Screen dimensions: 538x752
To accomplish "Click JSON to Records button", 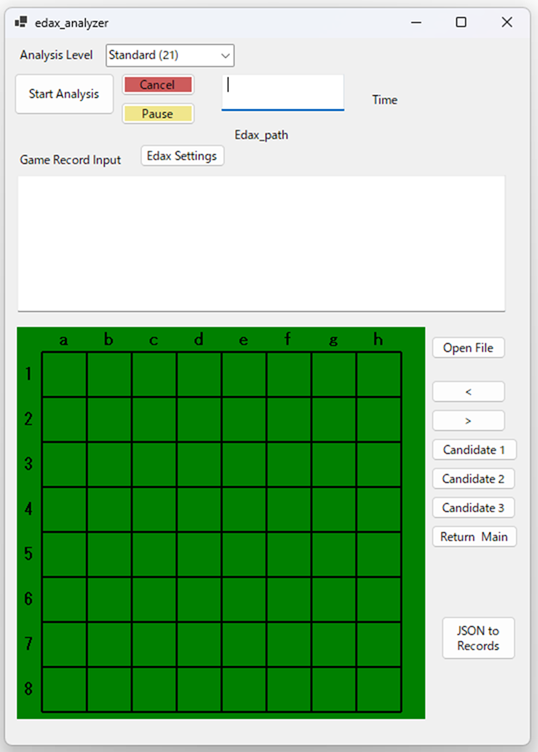I will (478, 638).
